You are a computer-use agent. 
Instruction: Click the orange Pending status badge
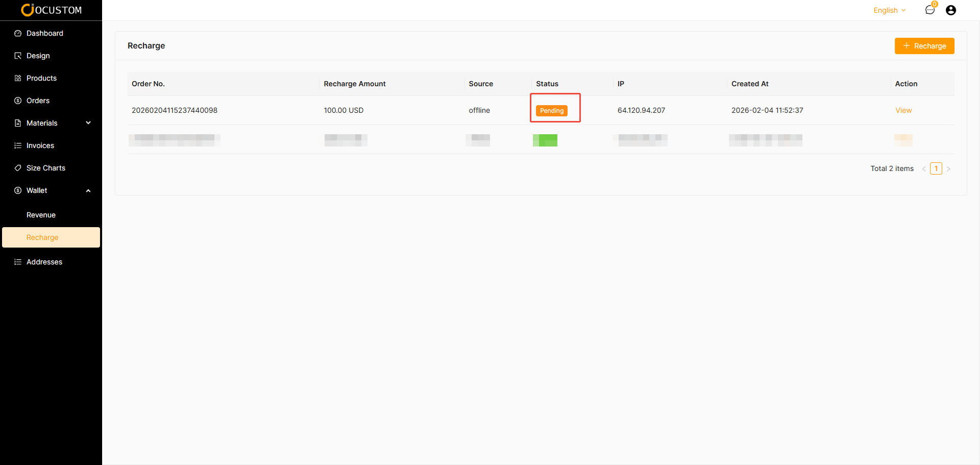click(551, 111)
